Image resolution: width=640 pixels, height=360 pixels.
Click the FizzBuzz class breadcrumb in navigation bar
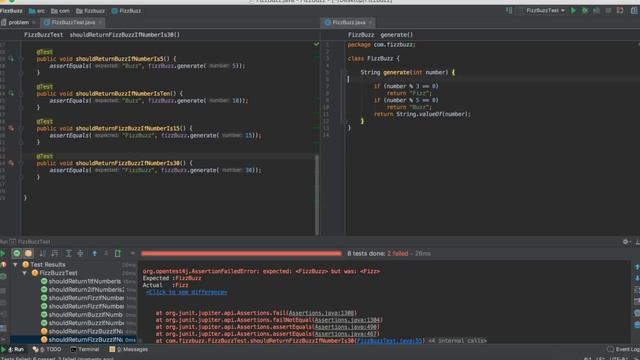(127, 11)
